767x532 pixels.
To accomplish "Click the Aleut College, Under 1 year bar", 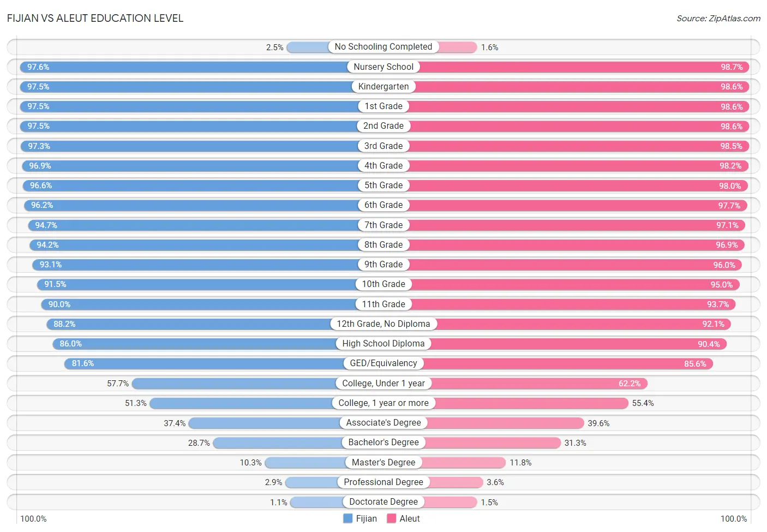I will point(516,384).
